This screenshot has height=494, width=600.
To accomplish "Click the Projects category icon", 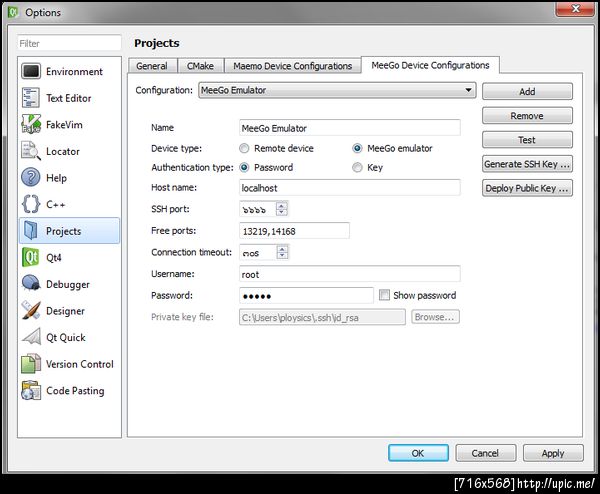I will coord(31,230).
